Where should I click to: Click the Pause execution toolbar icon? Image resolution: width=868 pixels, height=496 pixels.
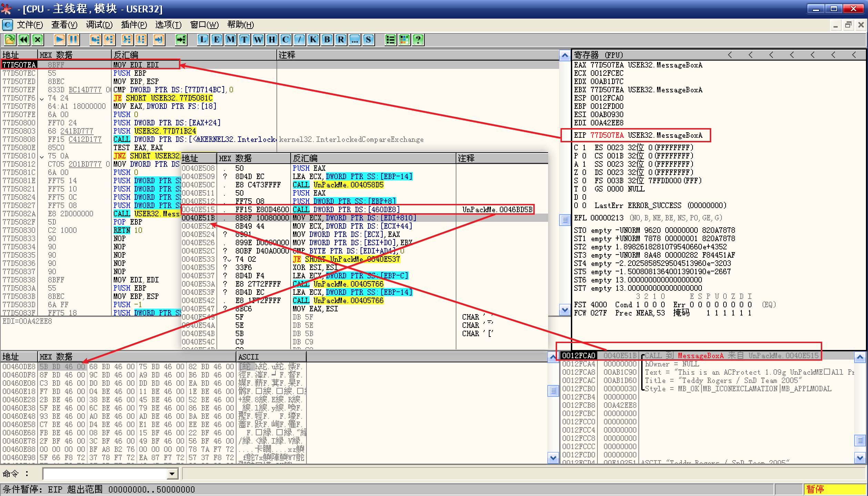coord(73,40)
